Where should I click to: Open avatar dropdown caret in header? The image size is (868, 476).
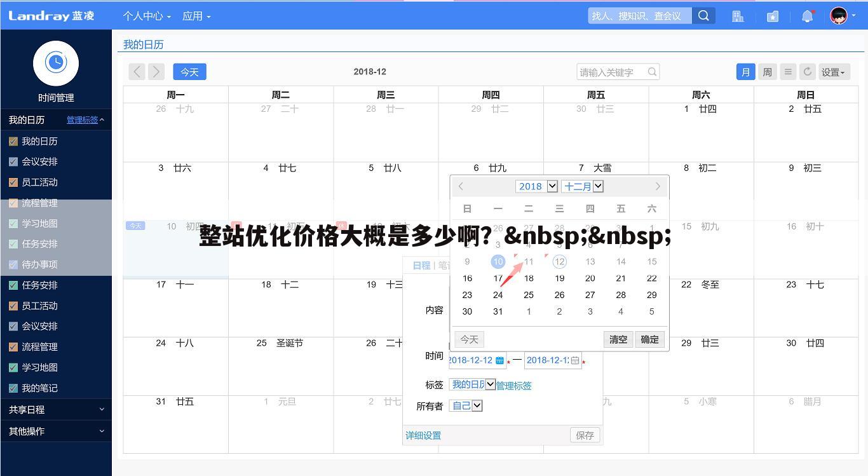(x=853, y=16)
